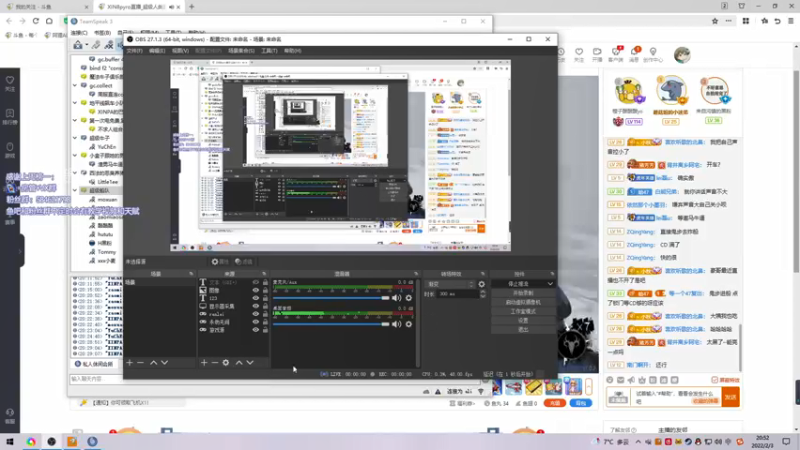Open 消息 notifications in Douyu header

[634, 54]
